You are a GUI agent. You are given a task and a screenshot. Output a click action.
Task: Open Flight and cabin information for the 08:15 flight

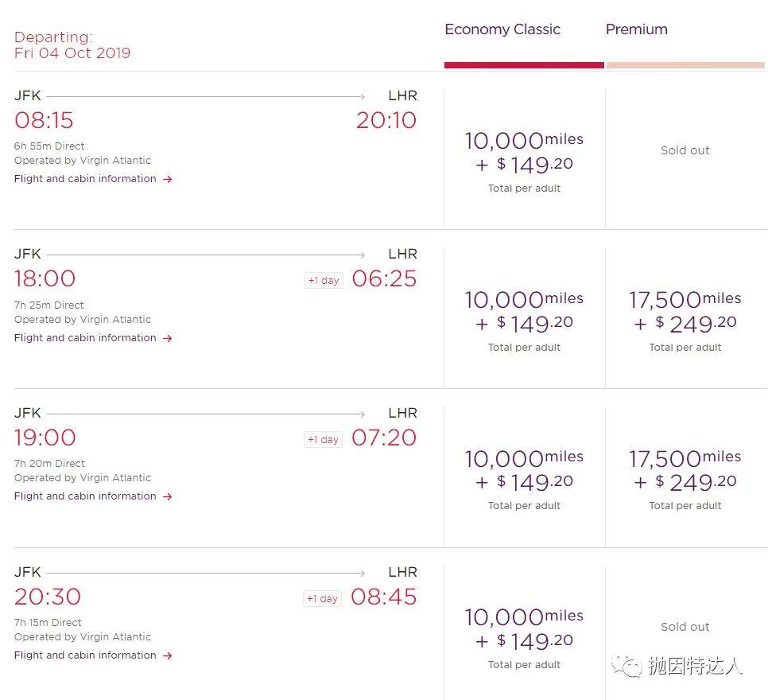pyautogui.click(x=85, y=178)
